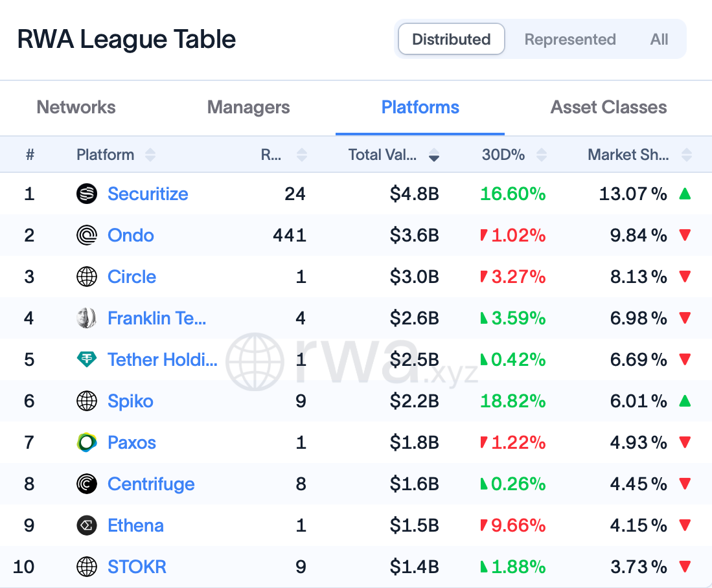
Task: Open the STOKR platform link
Action: tap(137, 567)
